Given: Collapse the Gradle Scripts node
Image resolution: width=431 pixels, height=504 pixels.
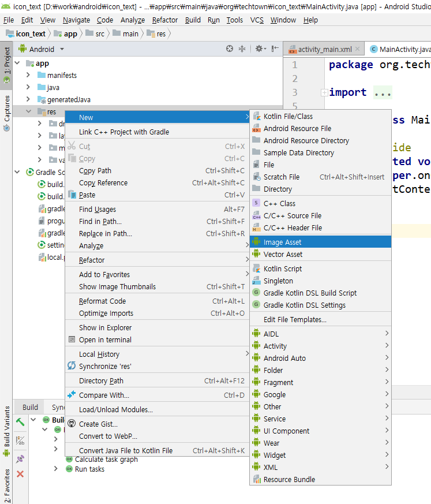Looking at the screenshot, I should pyautogui.click(x=17, y=172).
